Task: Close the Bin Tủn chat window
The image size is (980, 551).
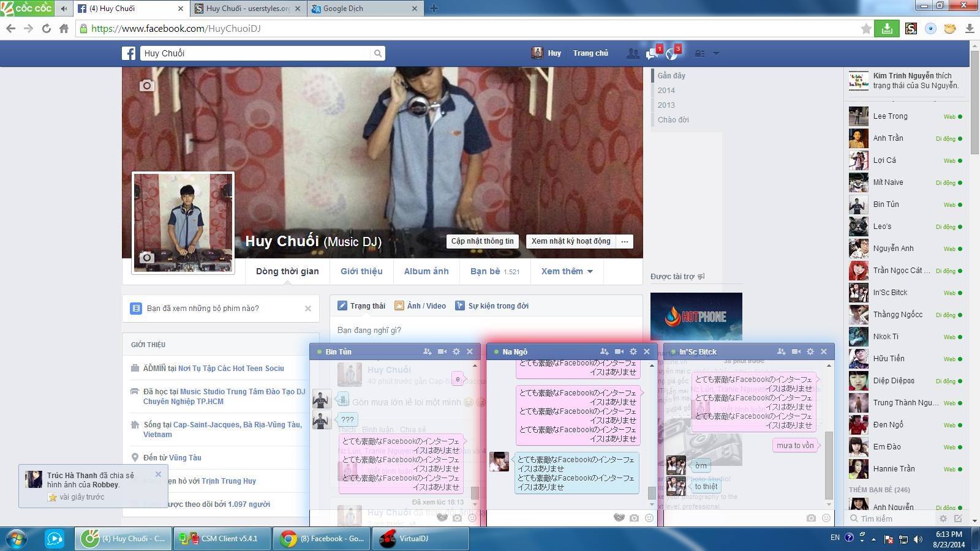Action: coord(470,351)
